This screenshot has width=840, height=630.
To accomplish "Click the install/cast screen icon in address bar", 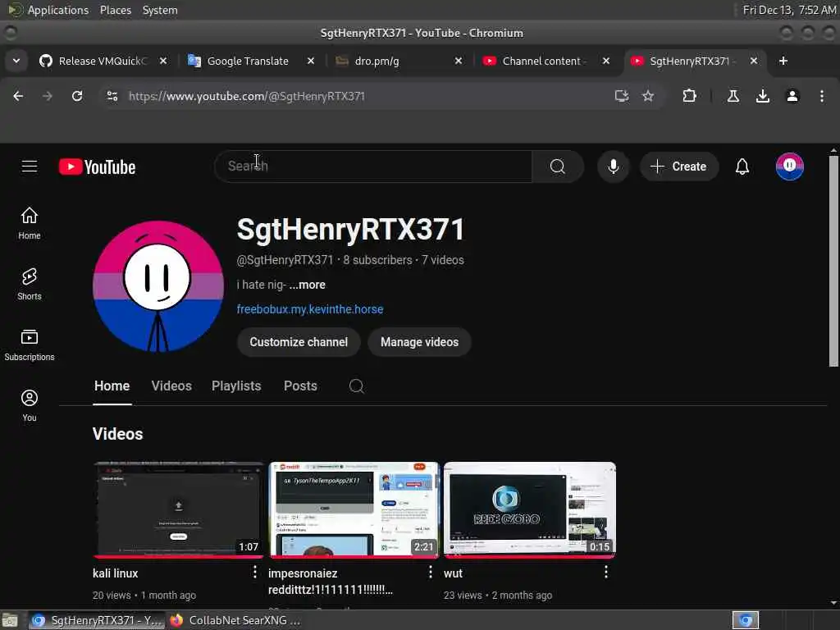I will pos(622,96).
